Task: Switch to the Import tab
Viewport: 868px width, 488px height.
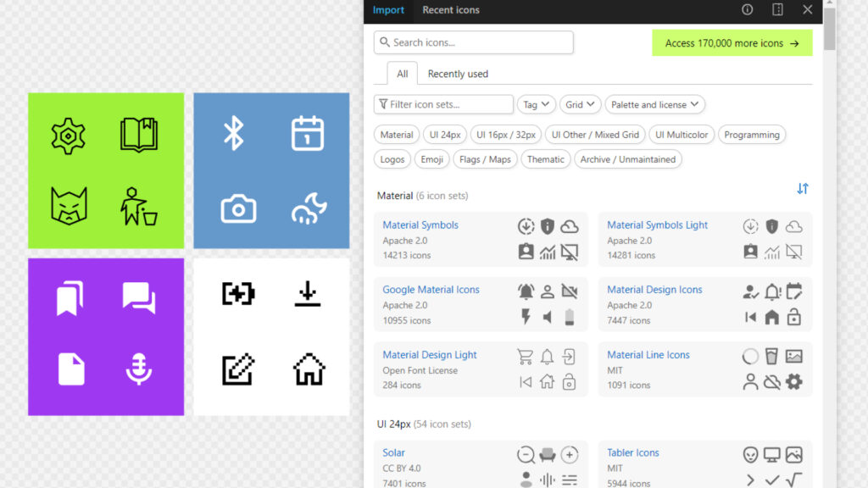Action: pos(388,10)
